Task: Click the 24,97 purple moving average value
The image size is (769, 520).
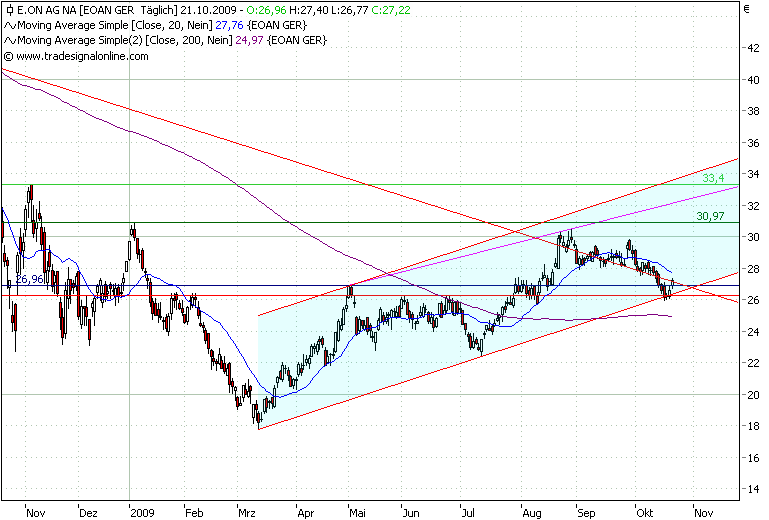Action: (x=250, y=41)
